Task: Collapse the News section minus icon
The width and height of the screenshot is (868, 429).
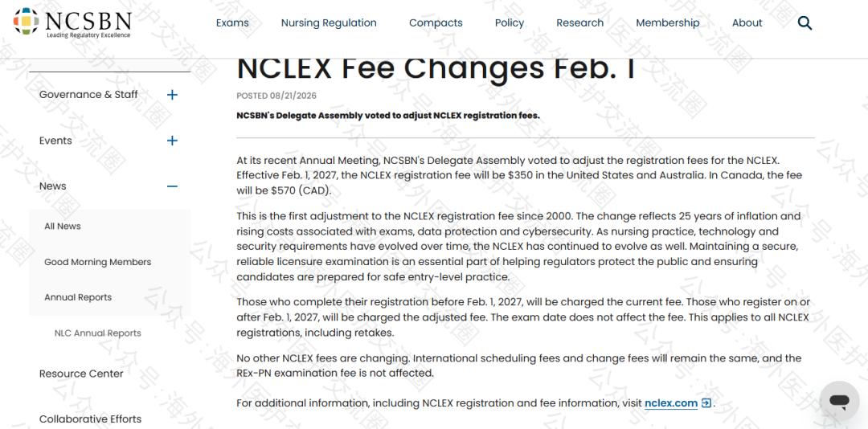Action: coord(172,186)
